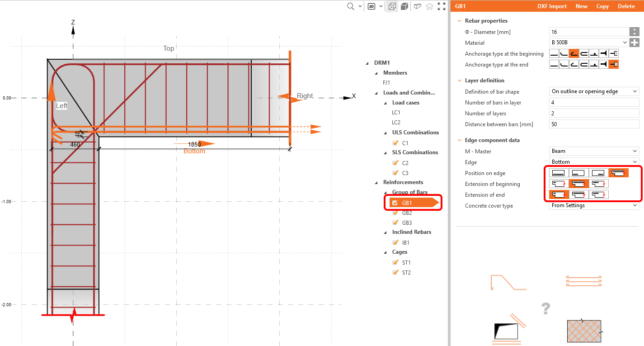644x346 pixels.
Task: Click the home view icon in the toolbar
Action: [429, 6]
